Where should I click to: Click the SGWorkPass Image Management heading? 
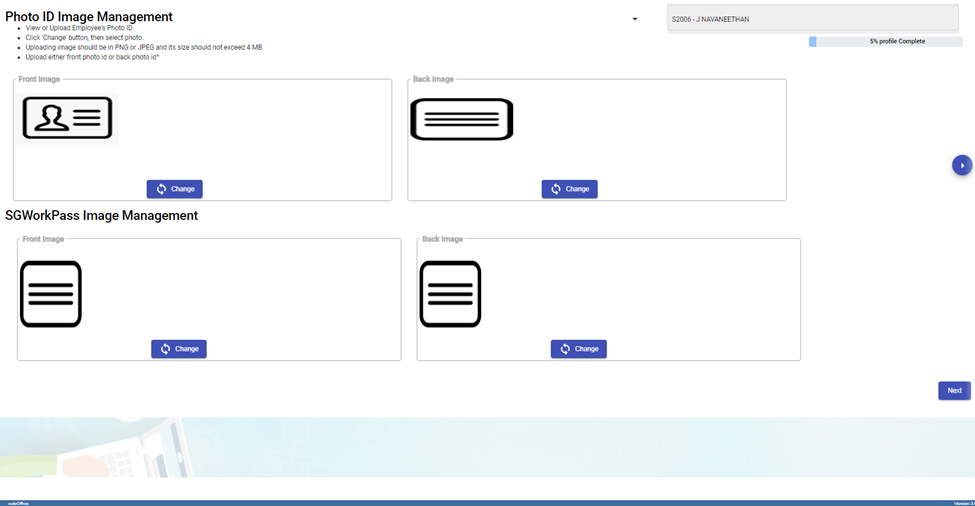click(102, 215)
